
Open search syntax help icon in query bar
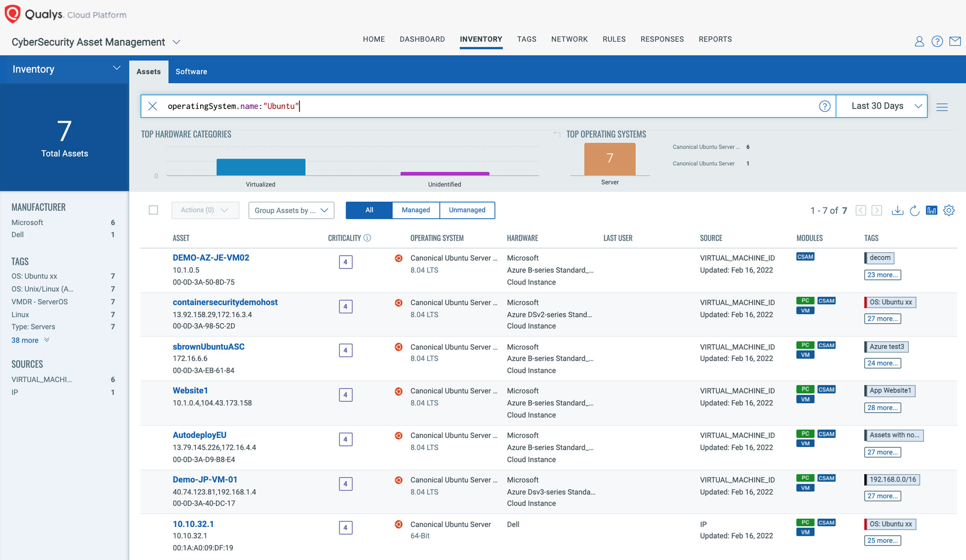click(824, 106)
